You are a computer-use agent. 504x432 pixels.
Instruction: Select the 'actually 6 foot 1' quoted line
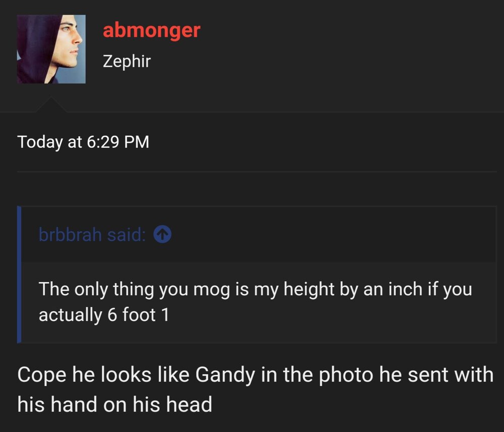(x=104, y=315)
